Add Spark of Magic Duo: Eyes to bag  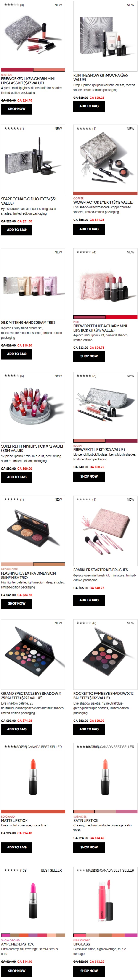17,230
